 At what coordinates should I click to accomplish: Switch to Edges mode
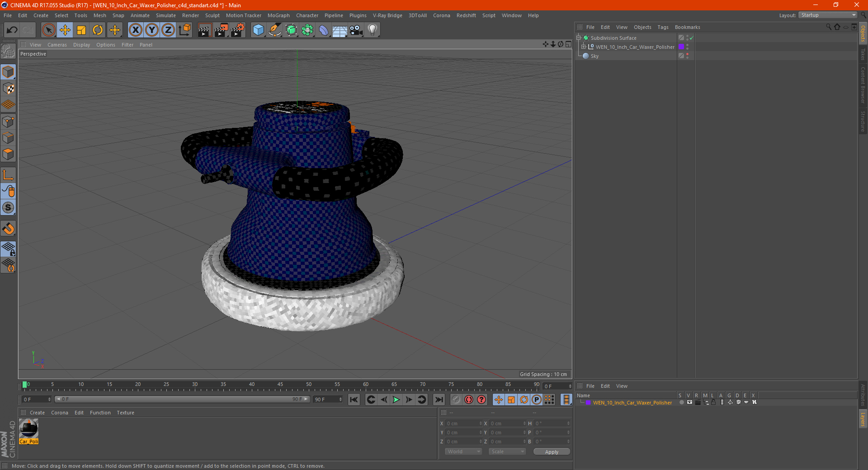click(x=8, y=138)
